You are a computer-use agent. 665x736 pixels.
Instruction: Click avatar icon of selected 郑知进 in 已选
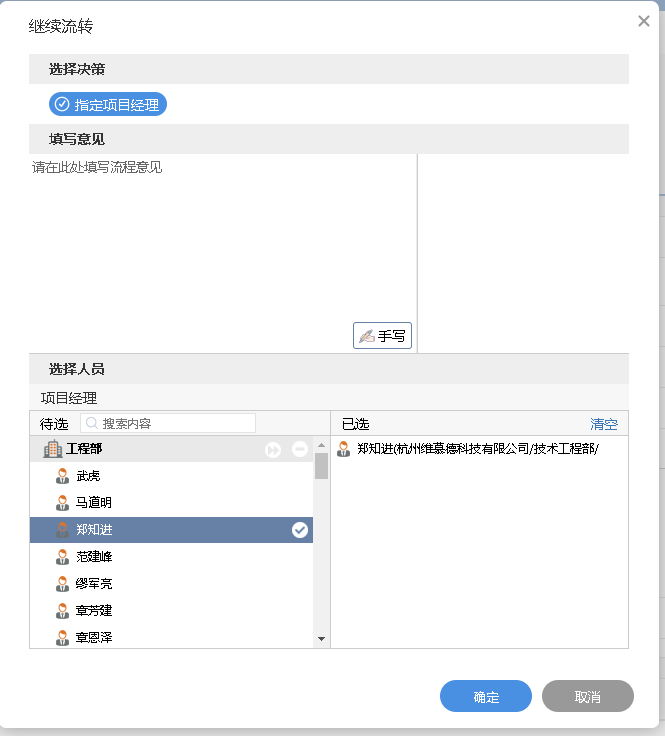tap(344, 449)
